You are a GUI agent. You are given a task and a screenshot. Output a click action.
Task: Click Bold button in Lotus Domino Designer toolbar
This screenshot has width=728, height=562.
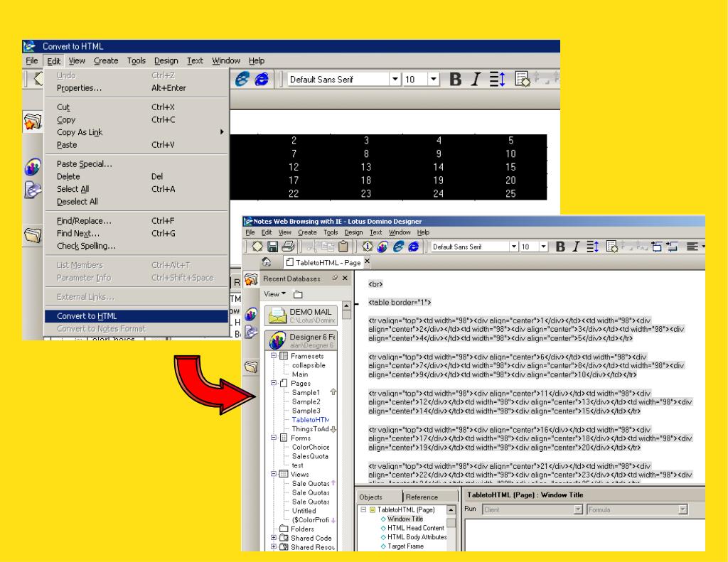click(560, 247)
